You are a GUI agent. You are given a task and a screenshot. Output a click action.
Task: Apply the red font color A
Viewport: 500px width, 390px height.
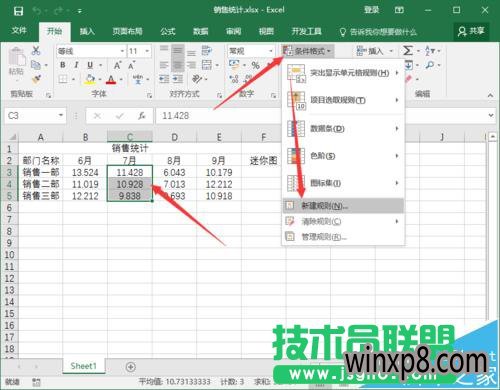(111, 79)
